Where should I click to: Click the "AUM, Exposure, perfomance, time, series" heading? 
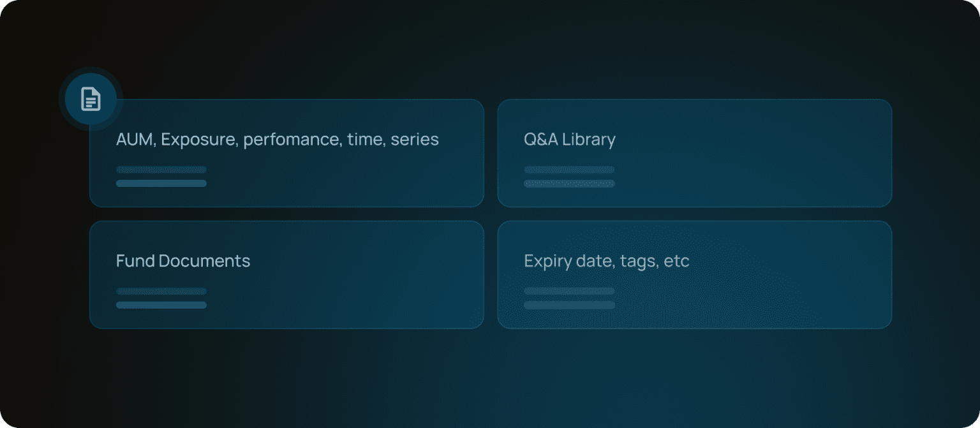coord(277,140)
